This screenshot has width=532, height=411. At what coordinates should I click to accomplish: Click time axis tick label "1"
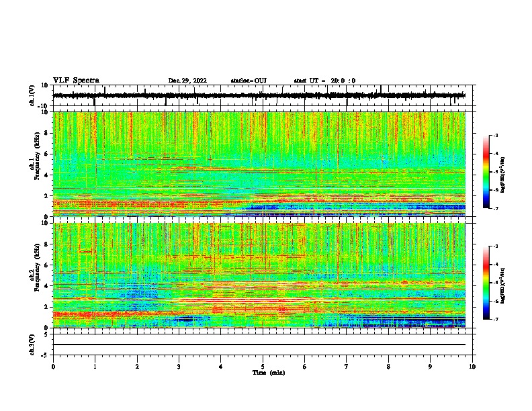[95, 367]
